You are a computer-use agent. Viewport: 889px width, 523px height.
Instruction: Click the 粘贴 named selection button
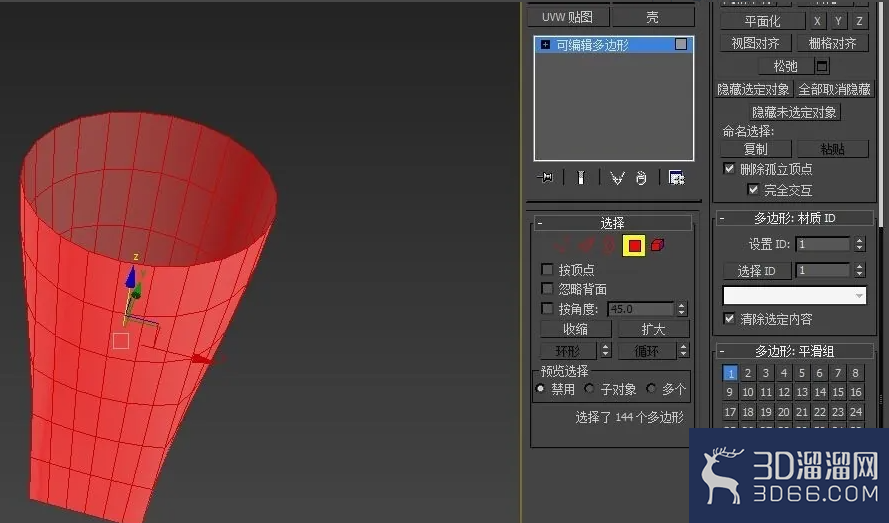pos(833,149)
